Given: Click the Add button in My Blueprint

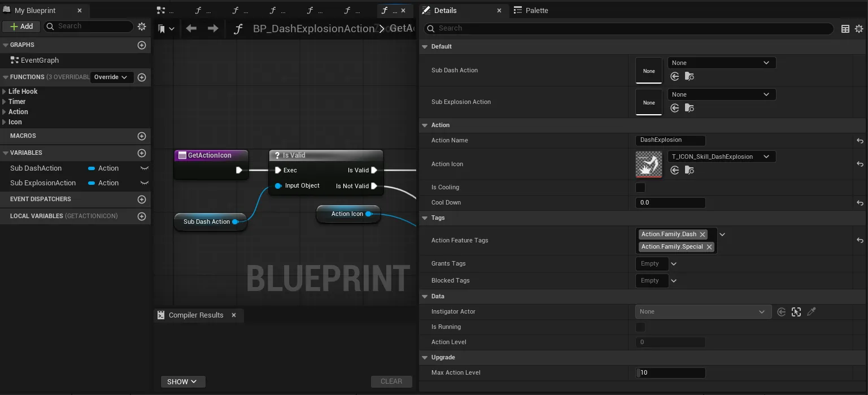Looking at the screenshot, I should (21, 26).
